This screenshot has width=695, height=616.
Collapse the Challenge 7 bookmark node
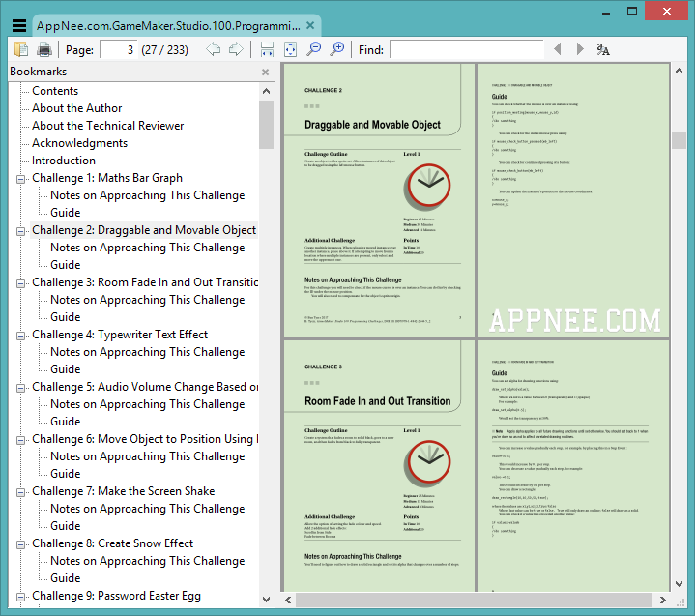pos(20,492)
